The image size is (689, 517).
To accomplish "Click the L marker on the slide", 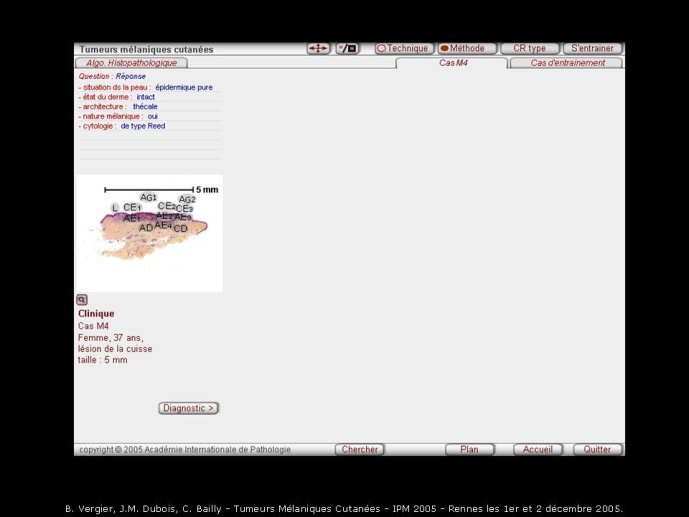I will pos(115,208).
